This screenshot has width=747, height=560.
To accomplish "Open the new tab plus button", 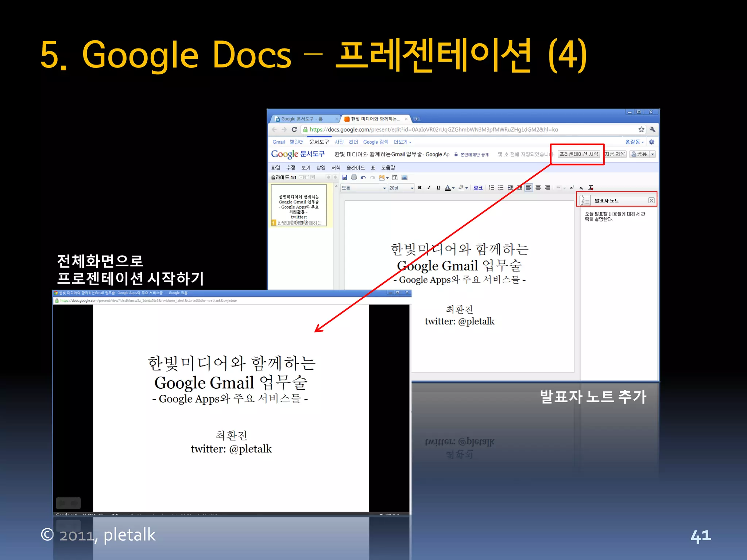I will pyautogui.click(x=417, y=119).
